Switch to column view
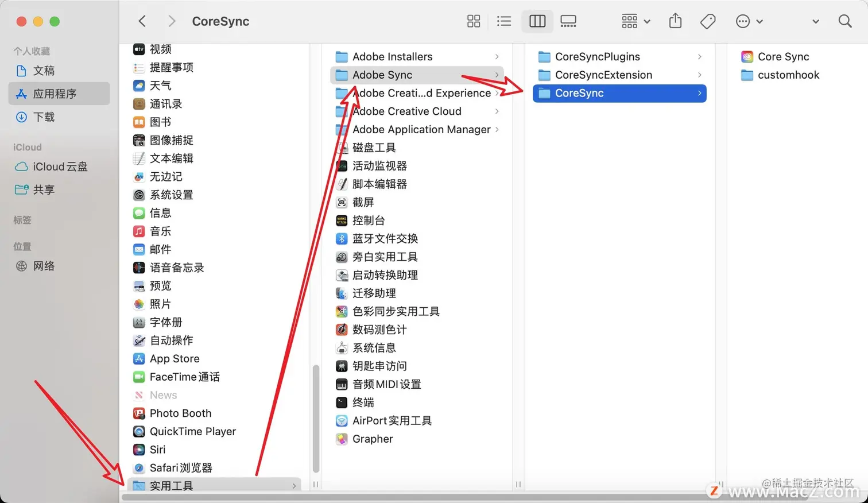The height and width of the screenshot is (503, 868). [537, 21]
